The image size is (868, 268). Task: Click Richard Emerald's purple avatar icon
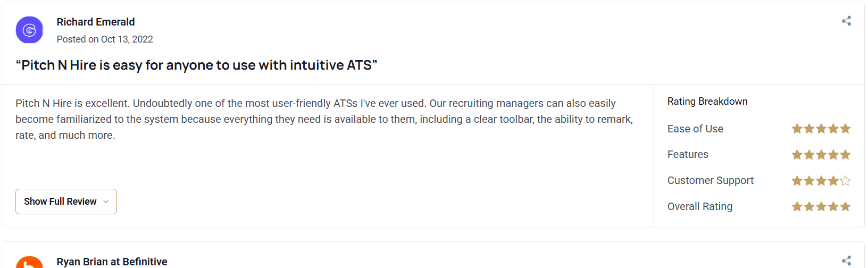pyautogui.click(x=29, y=30)
